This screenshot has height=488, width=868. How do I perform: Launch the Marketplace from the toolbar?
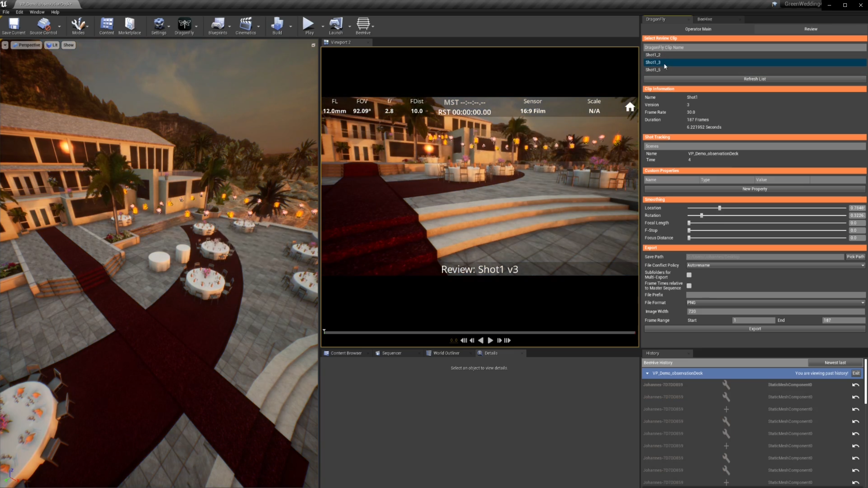pyautogui.click(x=130, y=26)
